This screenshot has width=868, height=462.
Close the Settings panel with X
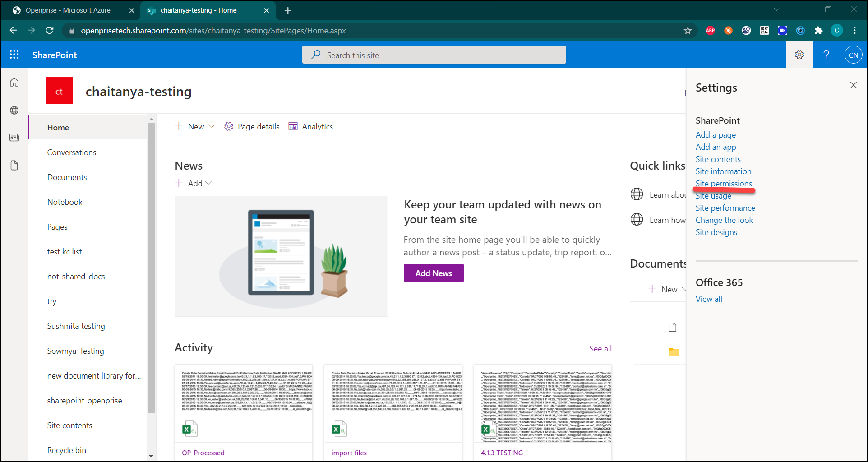tap(853, 85)
